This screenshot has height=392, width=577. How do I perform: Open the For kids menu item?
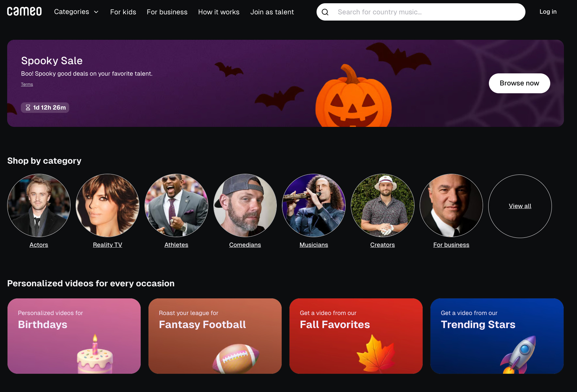[x=123, y=12]
